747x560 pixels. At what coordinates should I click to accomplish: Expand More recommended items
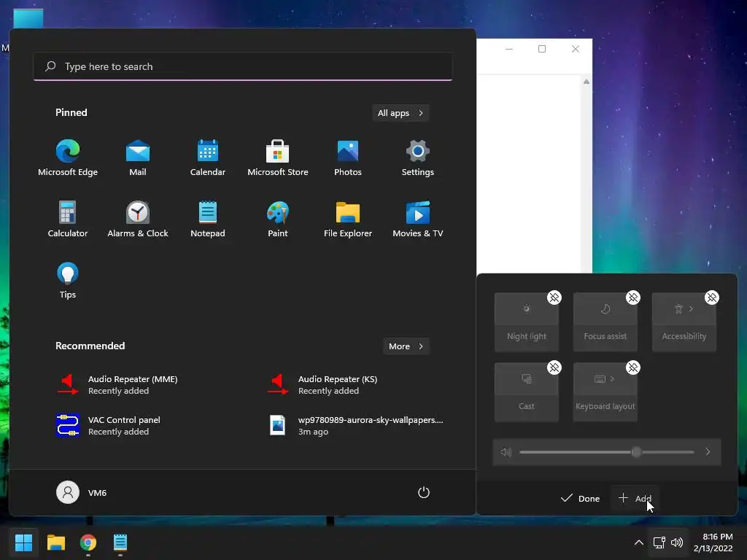[406, 346]
